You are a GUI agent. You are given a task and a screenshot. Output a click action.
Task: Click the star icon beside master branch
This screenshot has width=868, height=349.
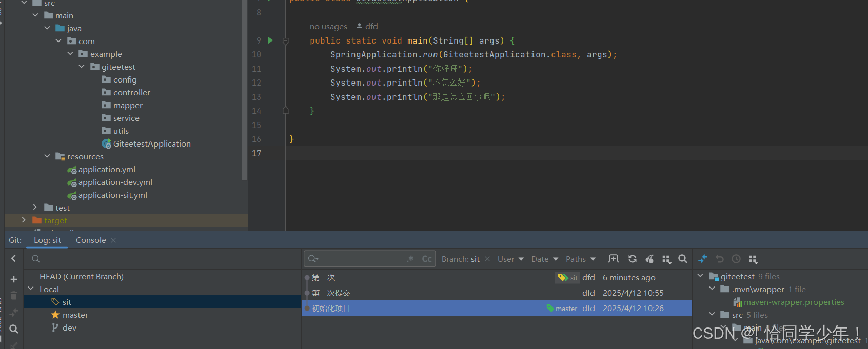(x=55, y=315)
